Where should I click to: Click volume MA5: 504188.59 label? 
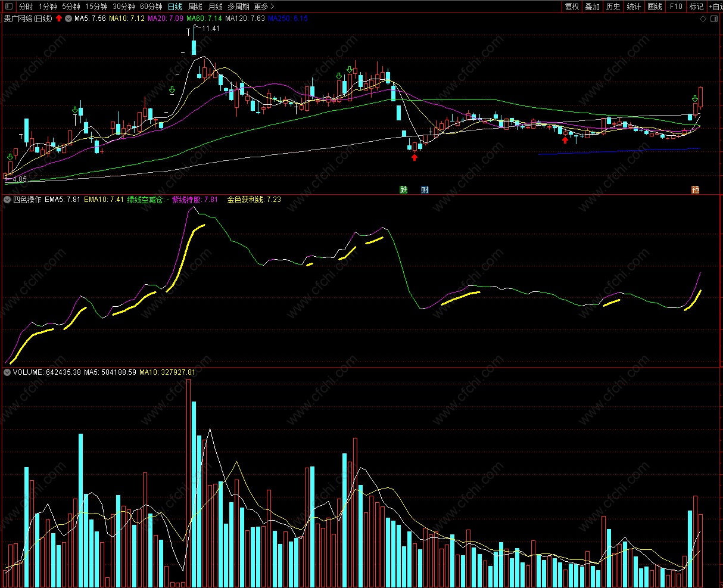tap(110, 372)
